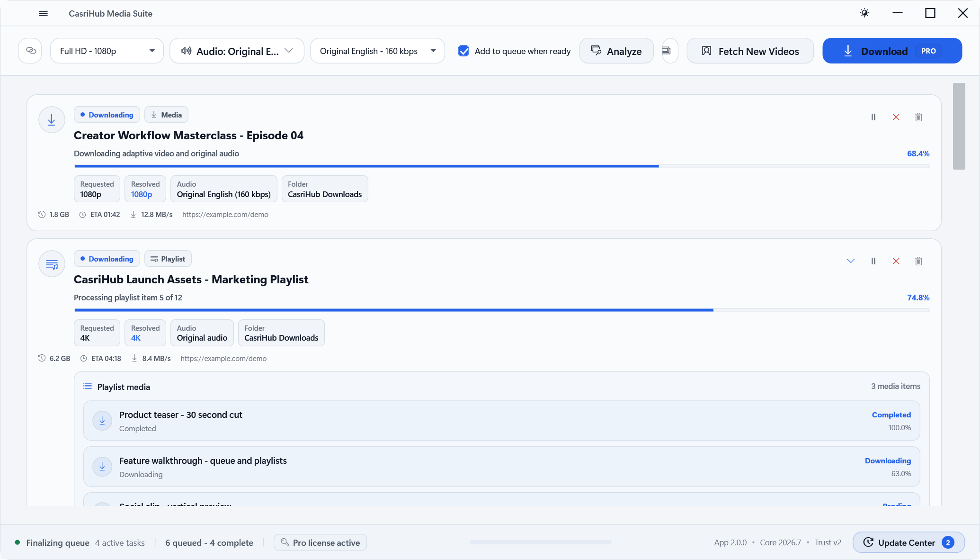The width and height of the screenshot is (980, 560).
Task: Click the batch list icon beside Analyze
Action: pyautogui.click(x=667, y=51)
